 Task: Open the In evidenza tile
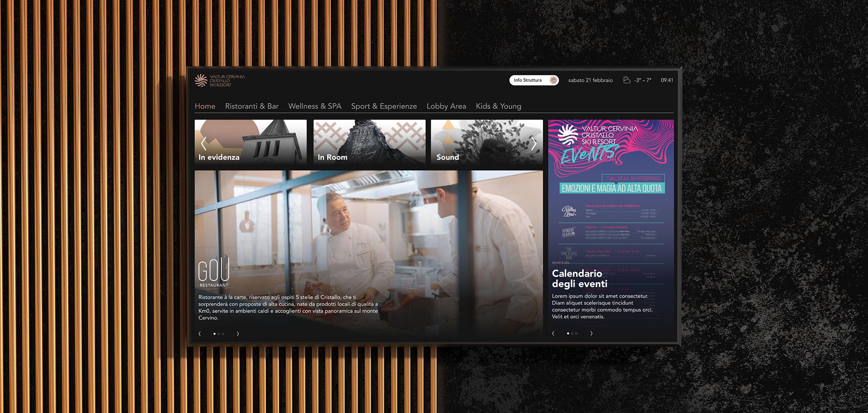pyautogui.click(x=250, y=142)
